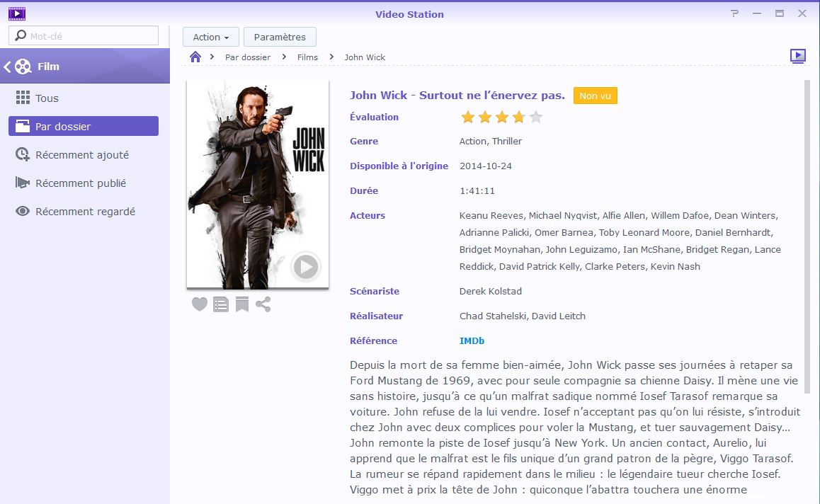Click the movie title John Wick heading
The image size is (820, 504).
coord(457,96)
